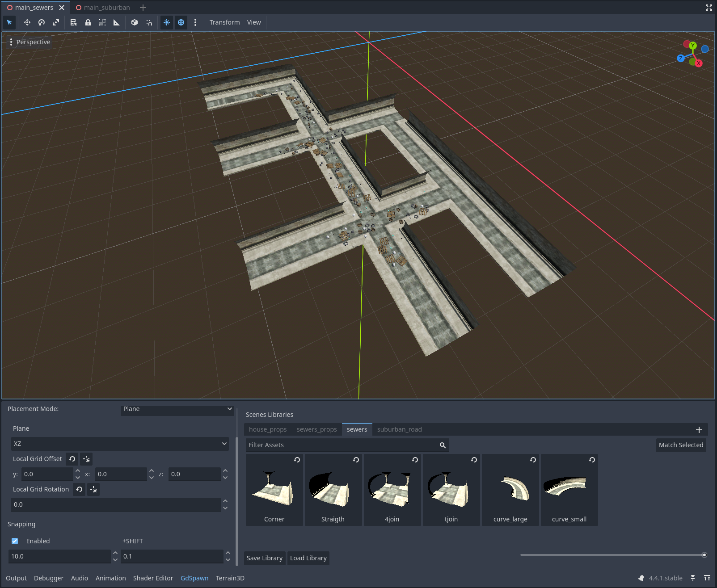Adjust the asset thumbnail size slider
The width and height of the screenshot is (717, 588).
pyautogui.click(x=704, y=555)
